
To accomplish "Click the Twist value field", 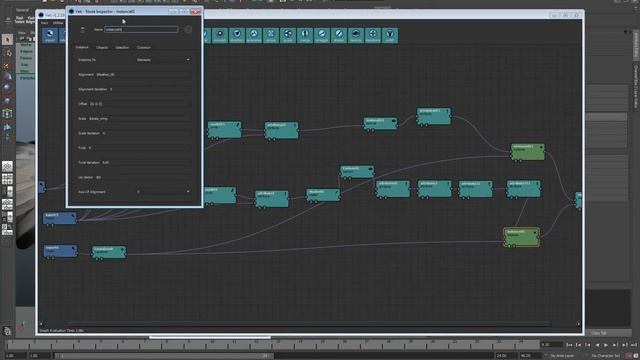I will point(139,148).
